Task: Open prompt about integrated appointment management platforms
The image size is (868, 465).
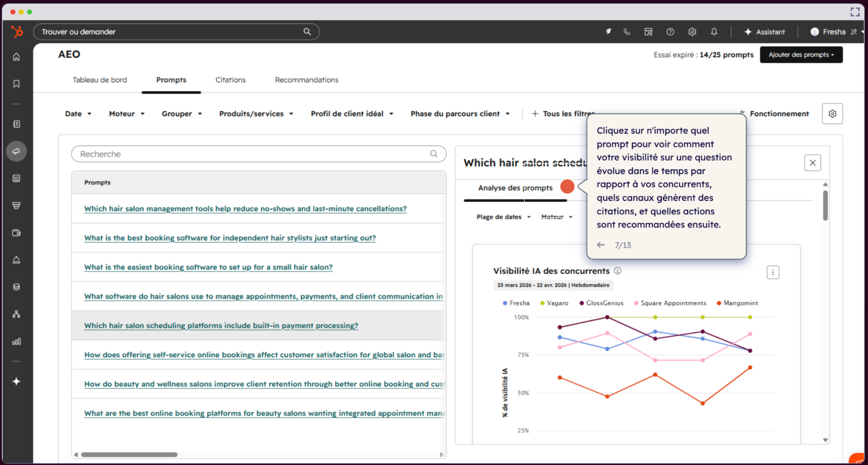Action: pyautogui.click(x=264, y=413)
